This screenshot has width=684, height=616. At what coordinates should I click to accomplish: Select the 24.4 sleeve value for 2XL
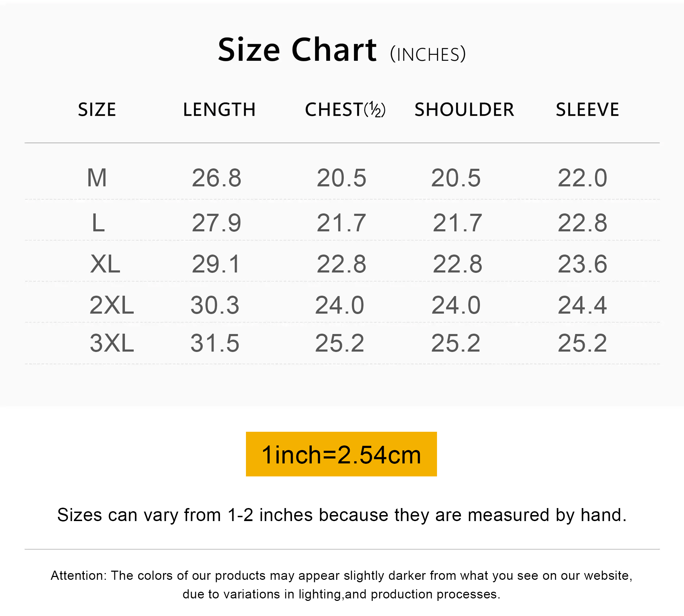tap(582, 305)
